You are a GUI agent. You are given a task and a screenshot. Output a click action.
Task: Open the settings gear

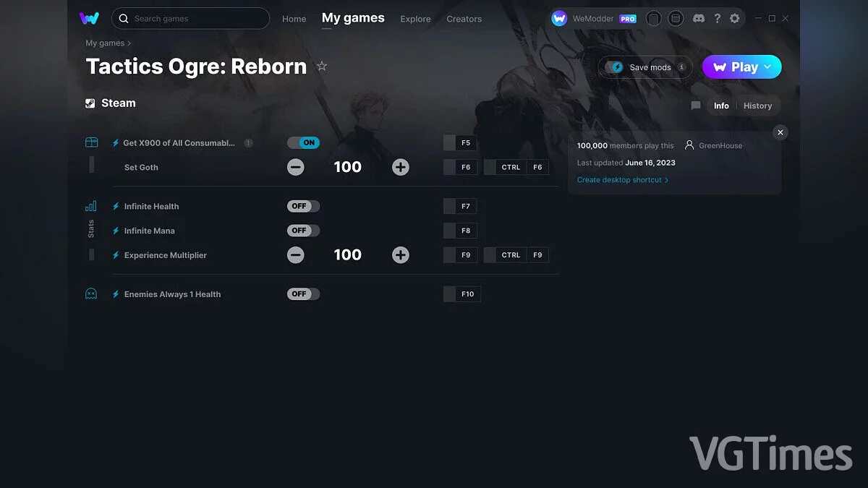[x=735, y=19]
